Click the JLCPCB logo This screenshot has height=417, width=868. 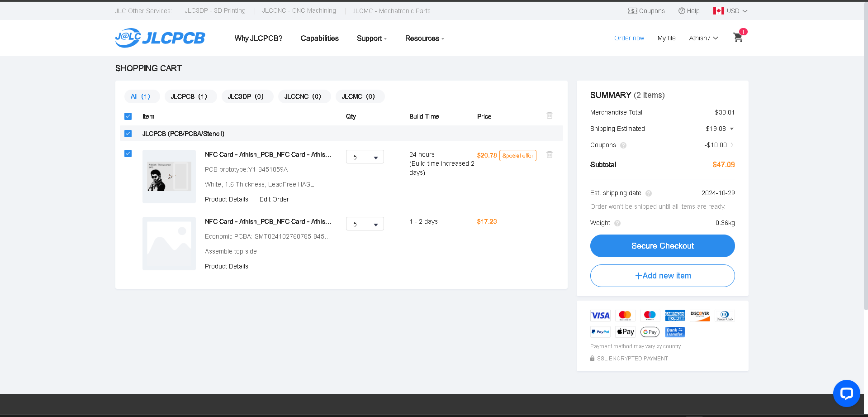tap(160, 38)
